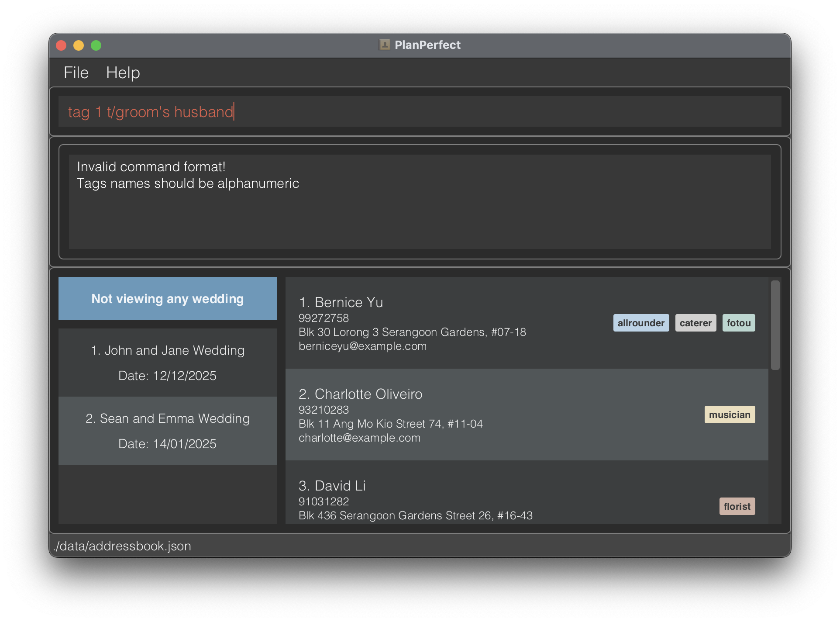Viewport: 840px width, 622px height.
Task: Click the PlanPerfect title bar app icon
Action: 384,45
